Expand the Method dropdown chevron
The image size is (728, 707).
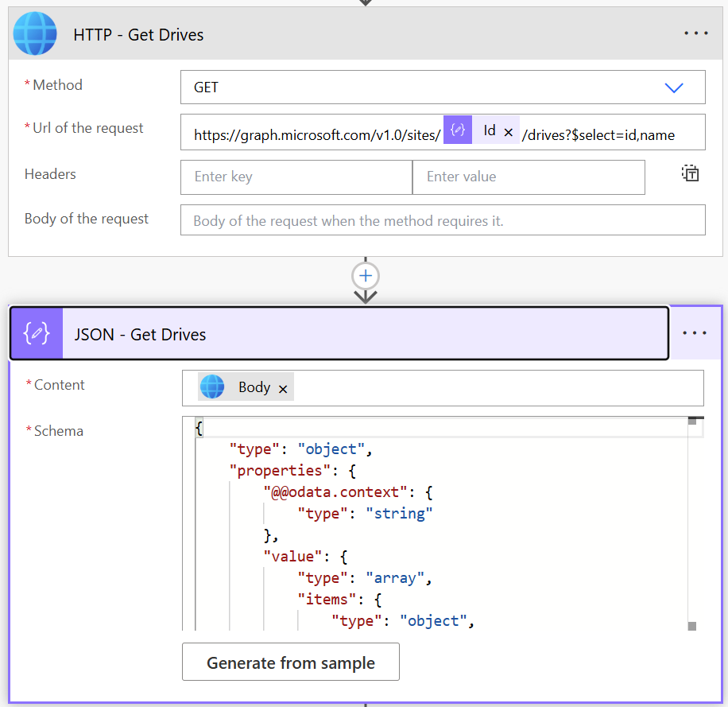pos(674,87)
